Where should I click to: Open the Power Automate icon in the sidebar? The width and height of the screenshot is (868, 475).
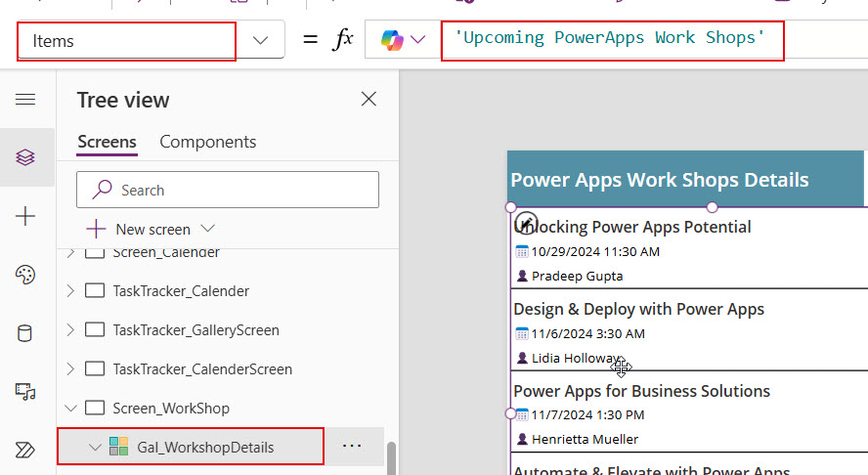click(x=25, y=450)
